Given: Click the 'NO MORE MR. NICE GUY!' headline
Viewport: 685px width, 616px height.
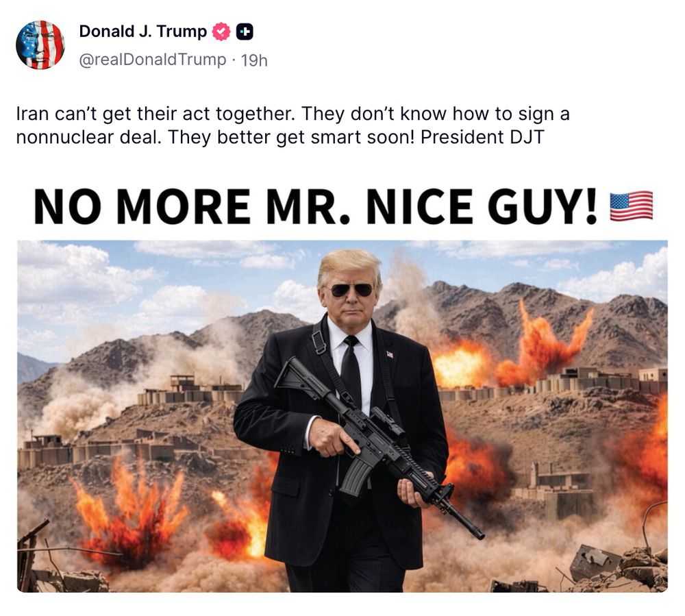Looking at the screenshot, I should (x=316, y=206).
